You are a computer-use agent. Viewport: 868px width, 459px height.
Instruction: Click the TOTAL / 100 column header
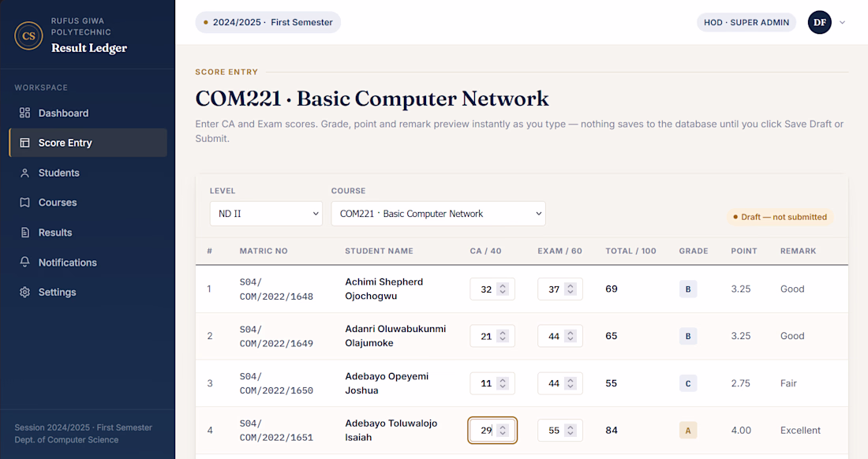tap(630, 251)
